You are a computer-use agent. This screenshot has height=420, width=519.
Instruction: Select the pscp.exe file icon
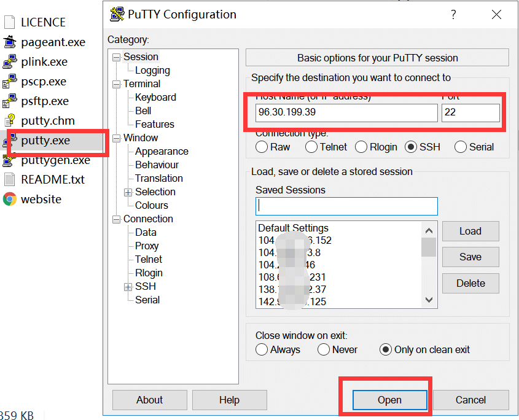tap(10, 81)
